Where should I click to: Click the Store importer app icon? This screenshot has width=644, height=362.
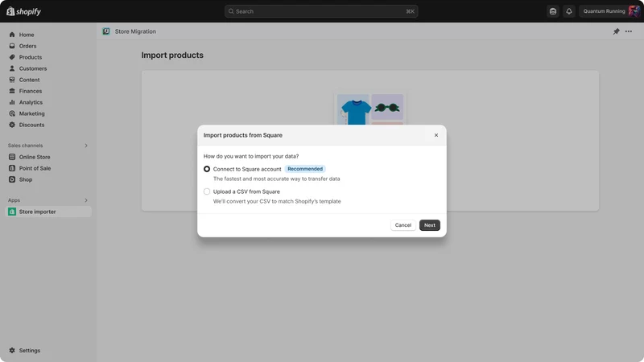point(12,212)
